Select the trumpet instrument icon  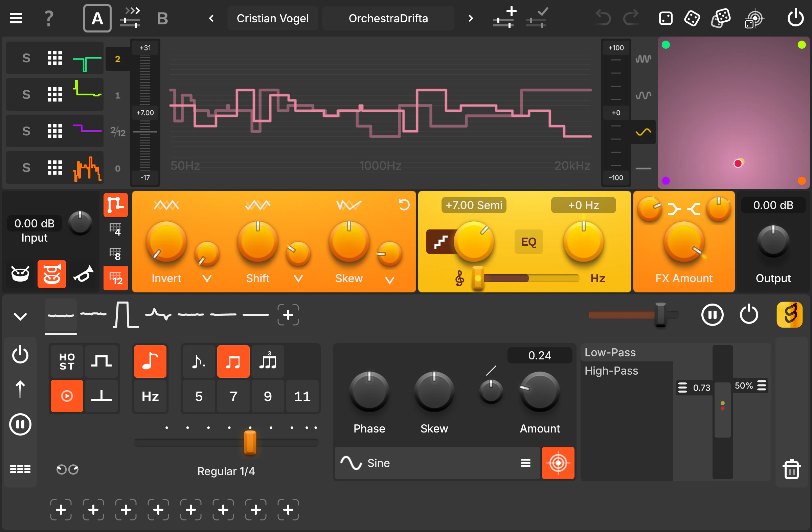(83, 274)
